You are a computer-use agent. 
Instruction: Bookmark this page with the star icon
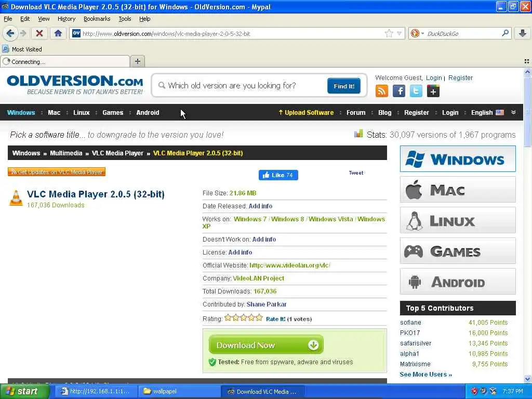coord(389,33)
